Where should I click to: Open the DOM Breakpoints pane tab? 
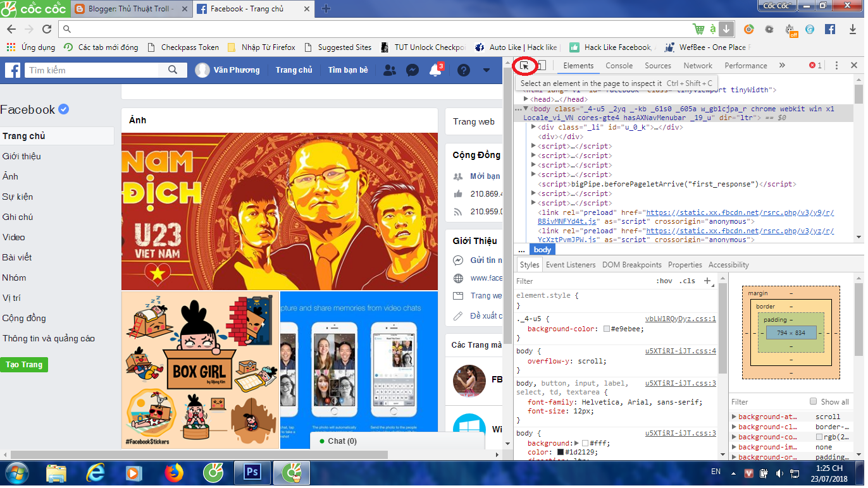(x=632, y=265)
